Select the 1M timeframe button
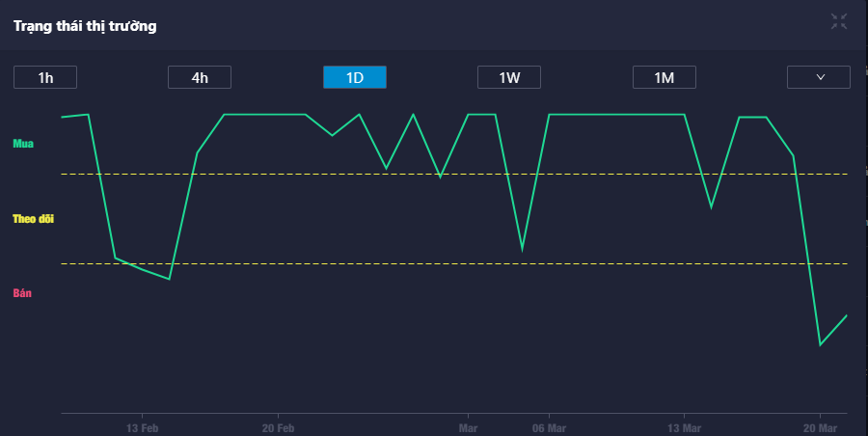This screenshot has width=868, height=436. click(x=664, y=77)
